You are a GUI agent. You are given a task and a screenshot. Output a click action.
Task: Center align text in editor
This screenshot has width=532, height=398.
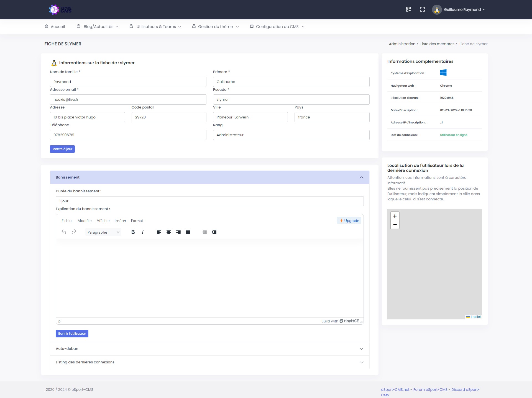click(169, 232)
